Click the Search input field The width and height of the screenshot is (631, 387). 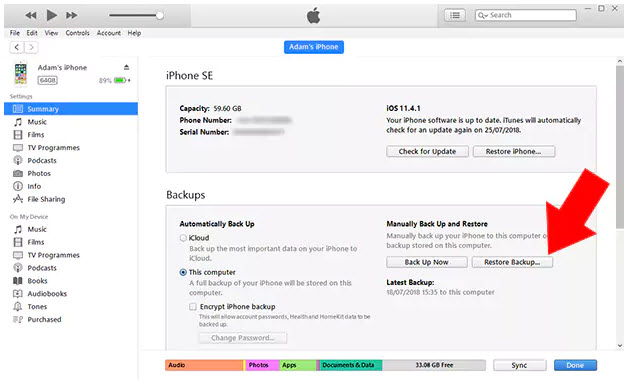(x=526, y=15)
